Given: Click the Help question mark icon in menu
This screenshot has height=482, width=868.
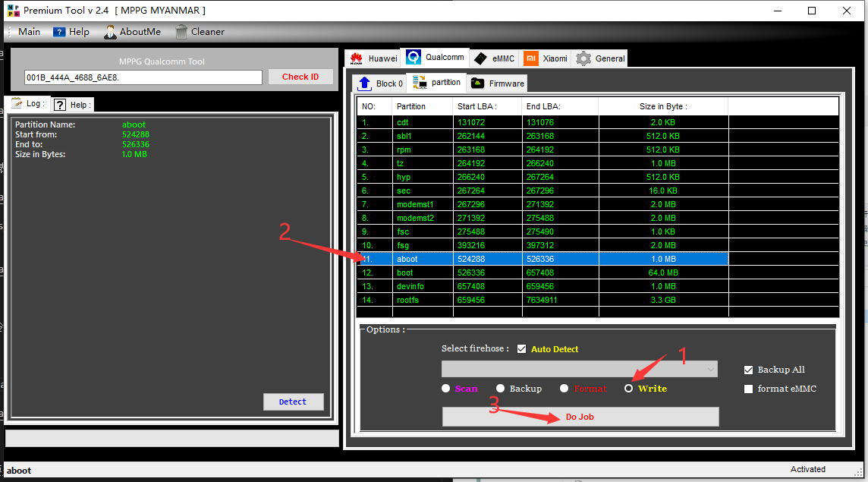Looking at the screenshot, I should click(59, 32).
